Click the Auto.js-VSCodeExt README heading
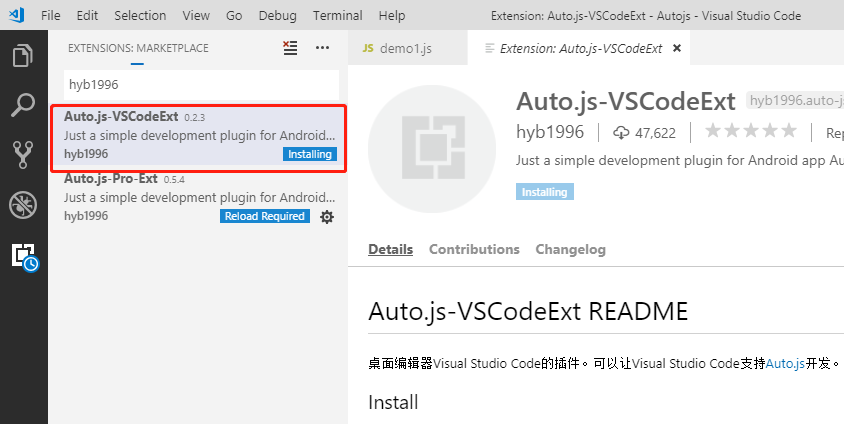 pos(528,311)
